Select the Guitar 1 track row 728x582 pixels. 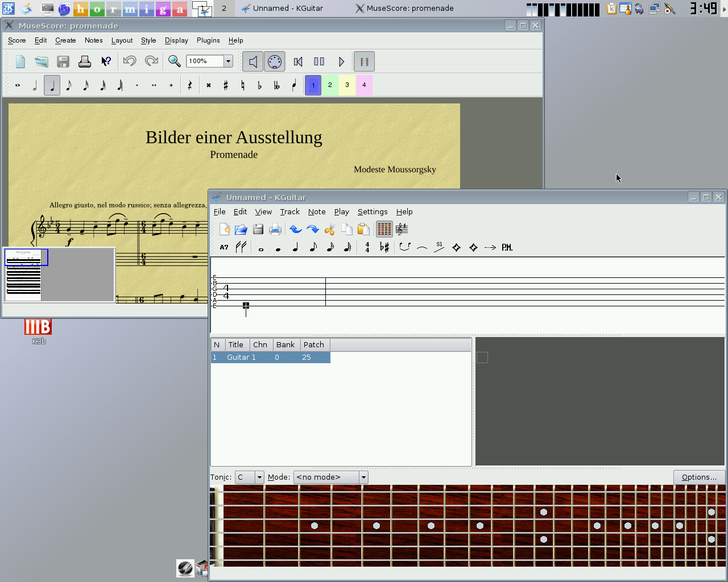tap(271, 357)
